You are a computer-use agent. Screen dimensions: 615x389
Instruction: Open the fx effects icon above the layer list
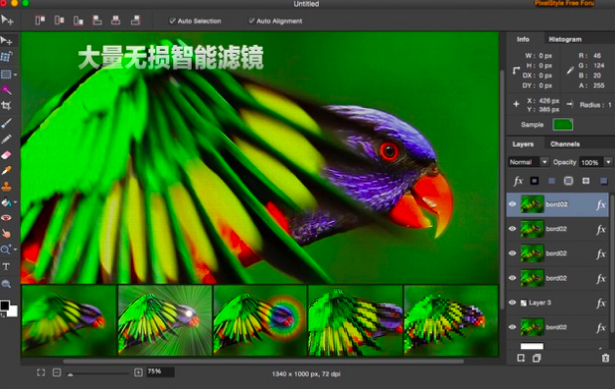coord(518,181)
